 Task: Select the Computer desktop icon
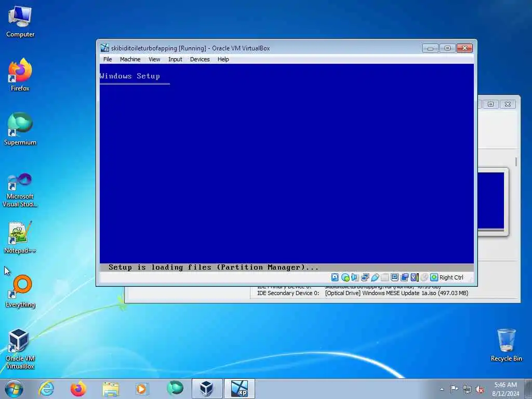(20, 21)
